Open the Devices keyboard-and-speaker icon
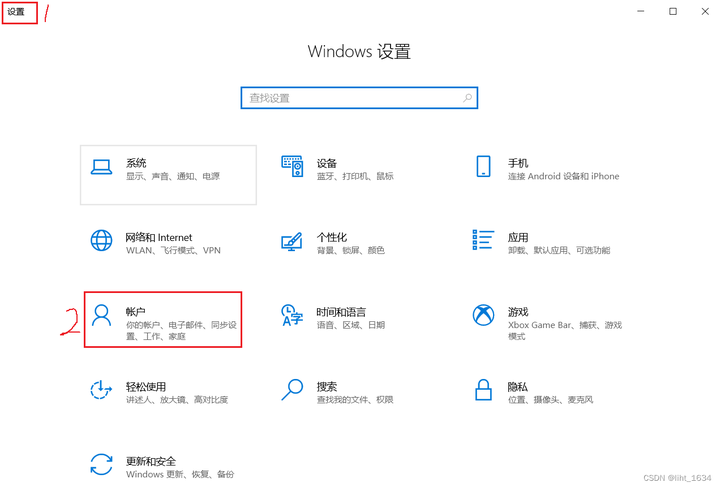This screenshot has height=487, width=720. point(292,166)
